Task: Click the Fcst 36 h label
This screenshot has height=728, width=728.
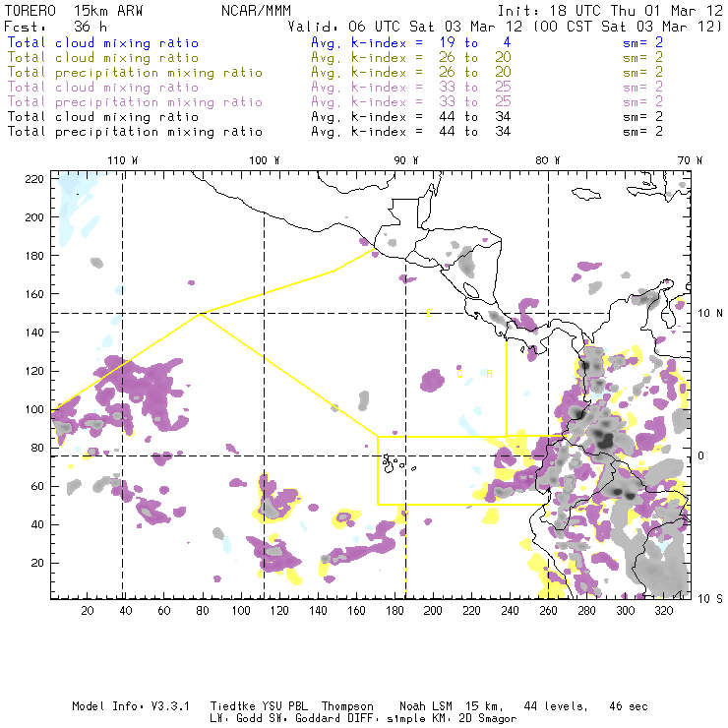Action: point(49,27)
